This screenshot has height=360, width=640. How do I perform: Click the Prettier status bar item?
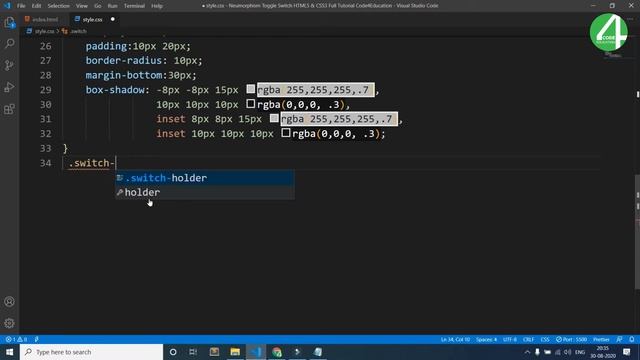[601, 339]
